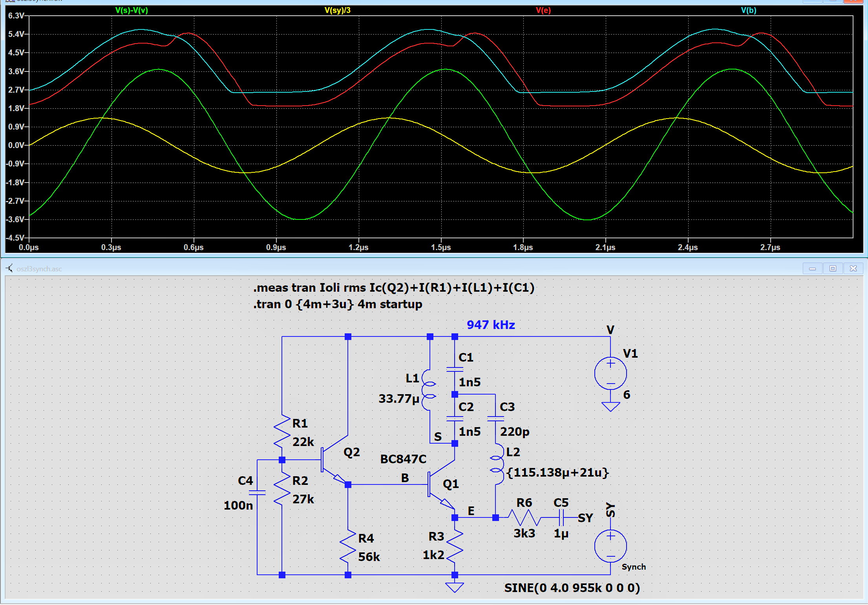
Task: Select the red V(e) trace label
Action: point(543,10)
